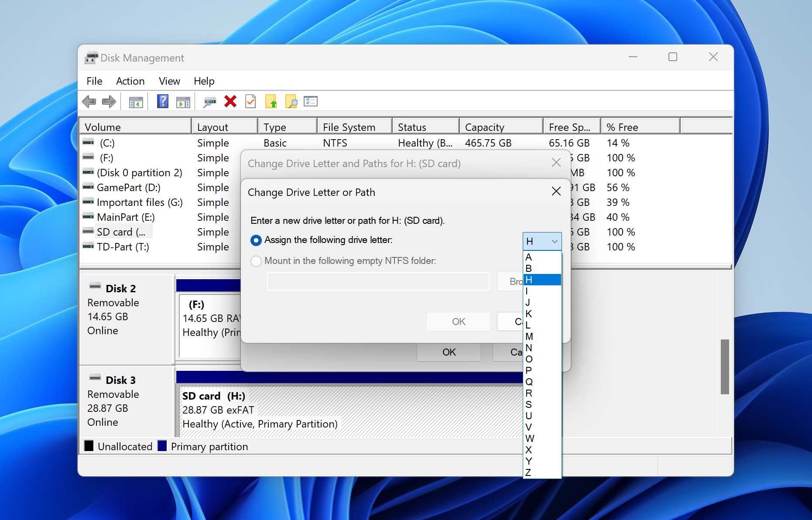812x520 pixels.
Task: Open the drive letter H combo box
Action: pos(542,241)
